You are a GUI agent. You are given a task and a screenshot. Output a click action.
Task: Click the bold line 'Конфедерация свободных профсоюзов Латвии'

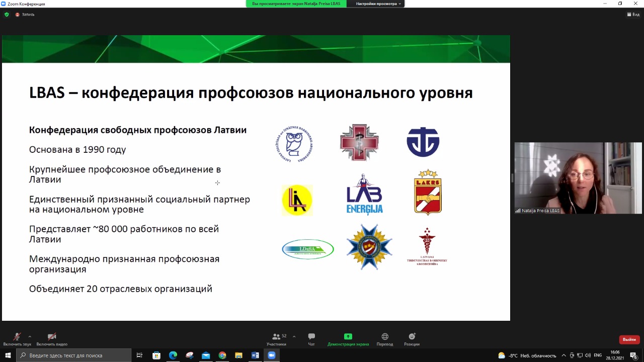point(138,130)
